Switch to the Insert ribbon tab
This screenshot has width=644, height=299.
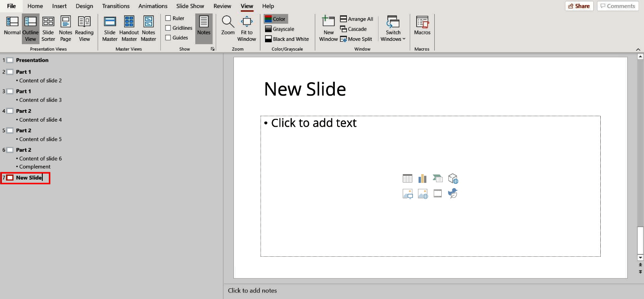59,6
